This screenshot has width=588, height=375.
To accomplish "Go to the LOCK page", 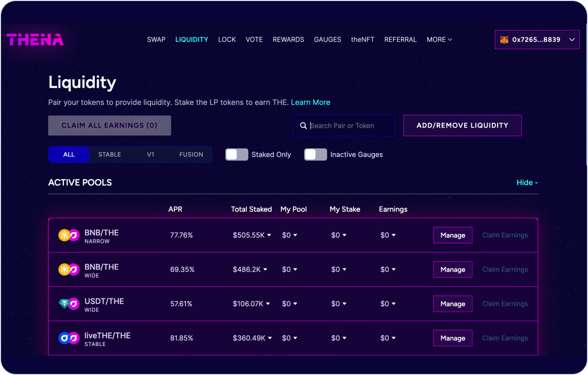I will pos(227,39).
